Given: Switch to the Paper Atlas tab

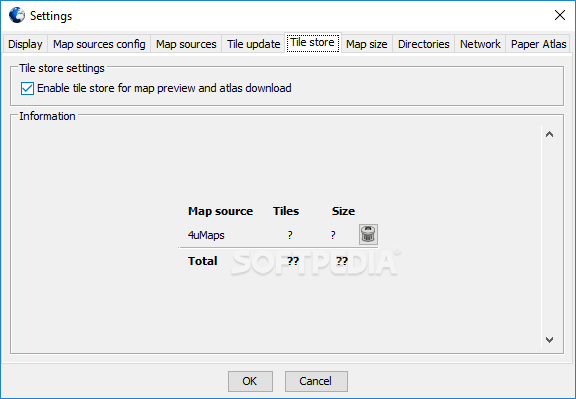Looking at the screenshot, I should (539, 44).
